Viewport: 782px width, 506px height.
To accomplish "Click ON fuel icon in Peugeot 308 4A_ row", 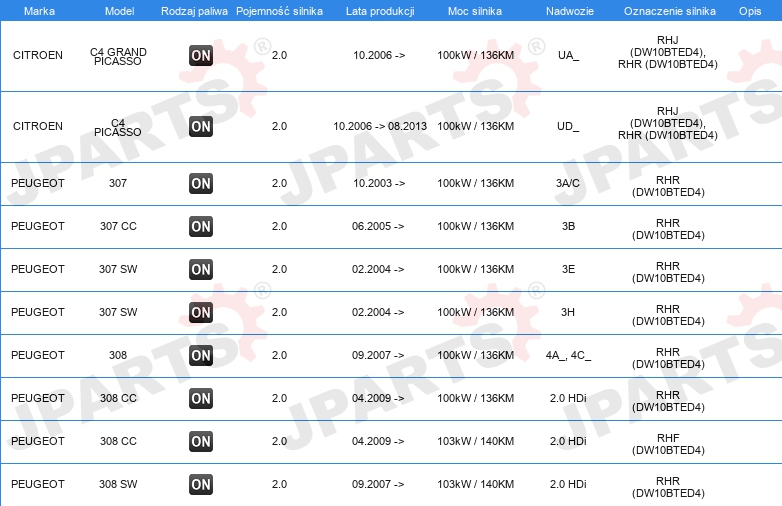I will 201,355.
